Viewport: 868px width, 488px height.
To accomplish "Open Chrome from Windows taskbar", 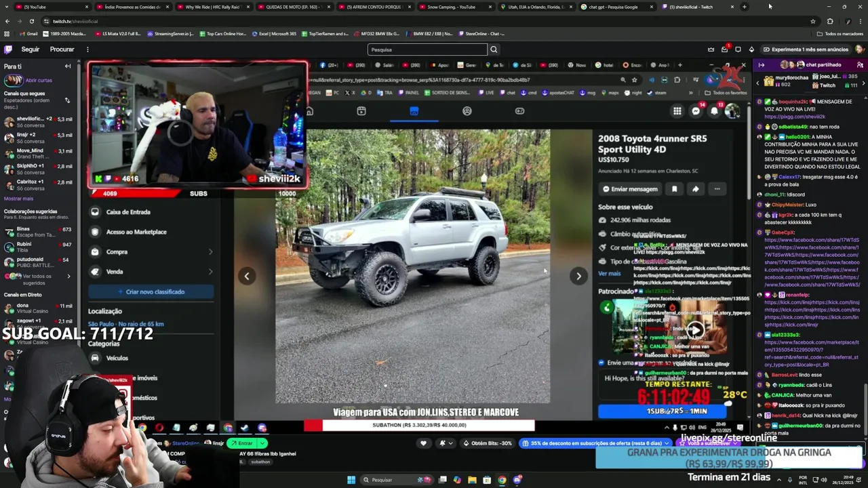I will point(502,480).
